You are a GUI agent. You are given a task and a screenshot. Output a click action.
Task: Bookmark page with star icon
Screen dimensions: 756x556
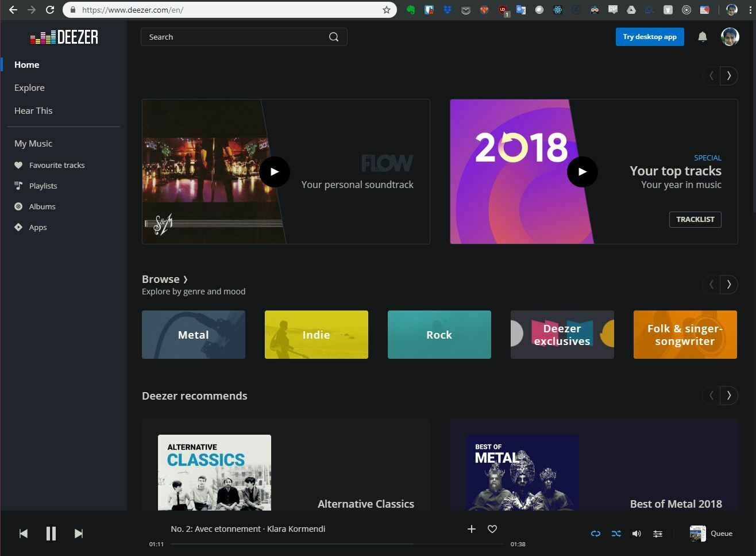(387, 10)
